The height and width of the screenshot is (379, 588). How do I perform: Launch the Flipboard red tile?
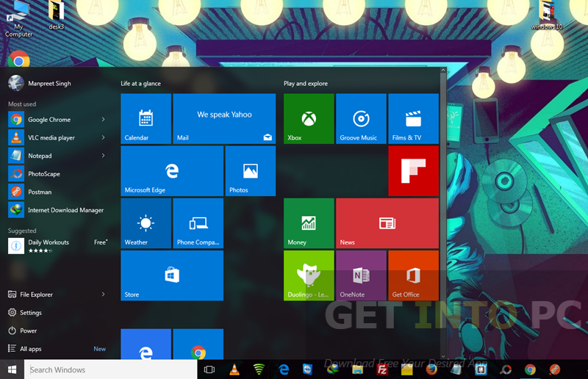[x=413, y=171]
